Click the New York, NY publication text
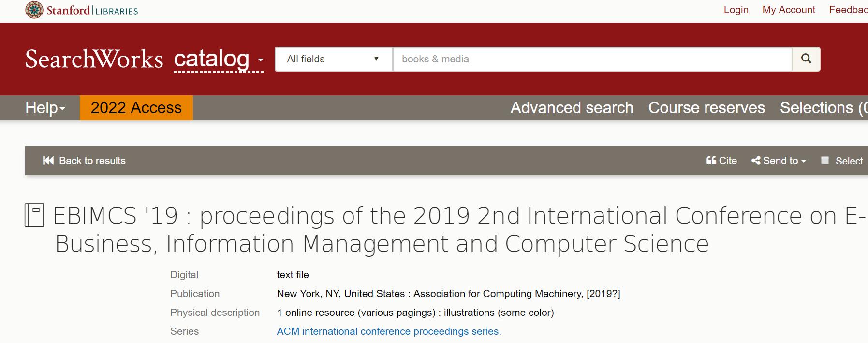Image resolution: width=868 pixels, height=343 pixels. pyautogui.click(x=448, y=294)
